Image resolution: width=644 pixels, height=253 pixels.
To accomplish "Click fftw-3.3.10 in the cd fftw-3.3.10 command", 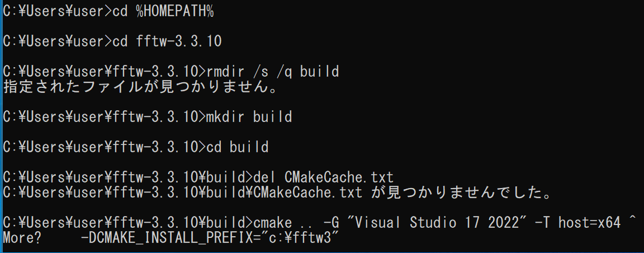I will pyautogui.click(x=178, y=41).
